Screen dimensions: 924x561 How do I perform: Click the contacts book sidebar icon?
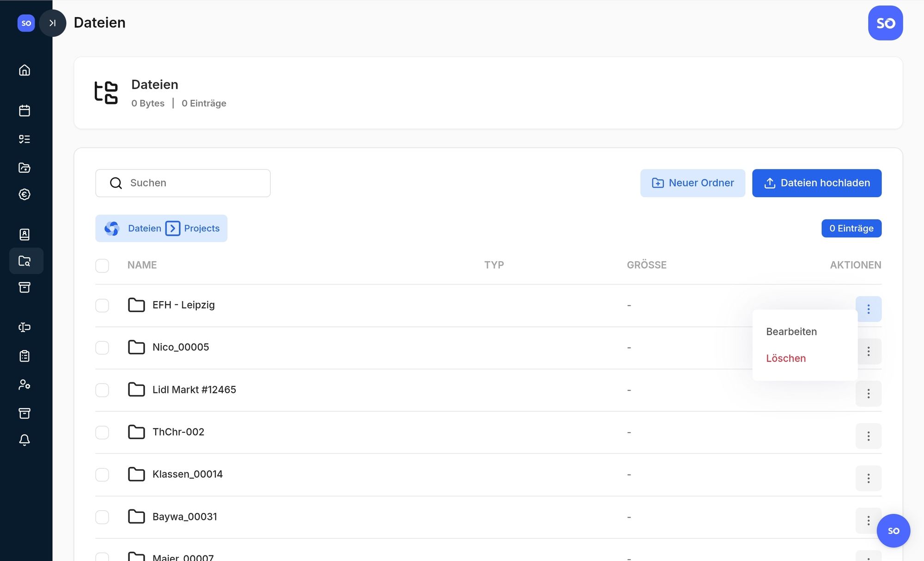point(24,235)
